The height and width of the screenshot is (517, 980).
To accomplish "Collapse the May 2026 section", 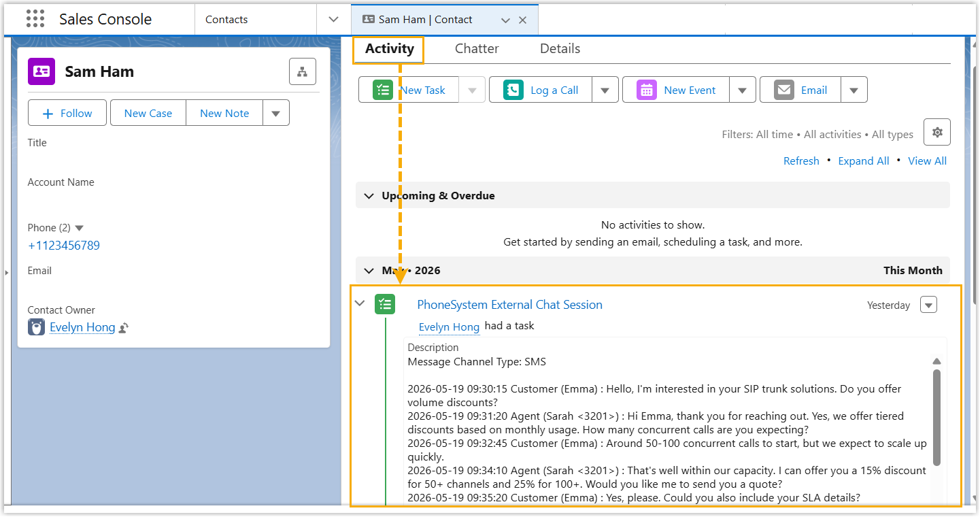I will [369, 271].
